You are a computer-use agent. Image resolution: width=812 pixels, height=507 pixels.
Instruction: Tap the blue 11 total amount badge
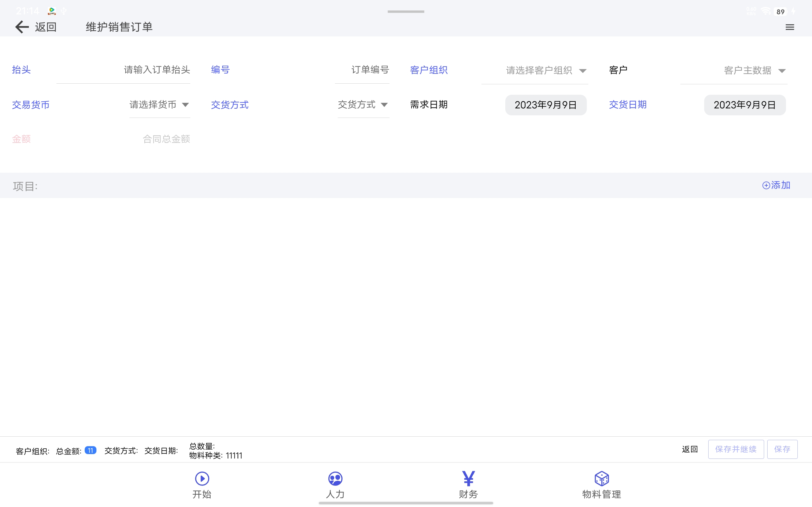[x=90, y=450]
